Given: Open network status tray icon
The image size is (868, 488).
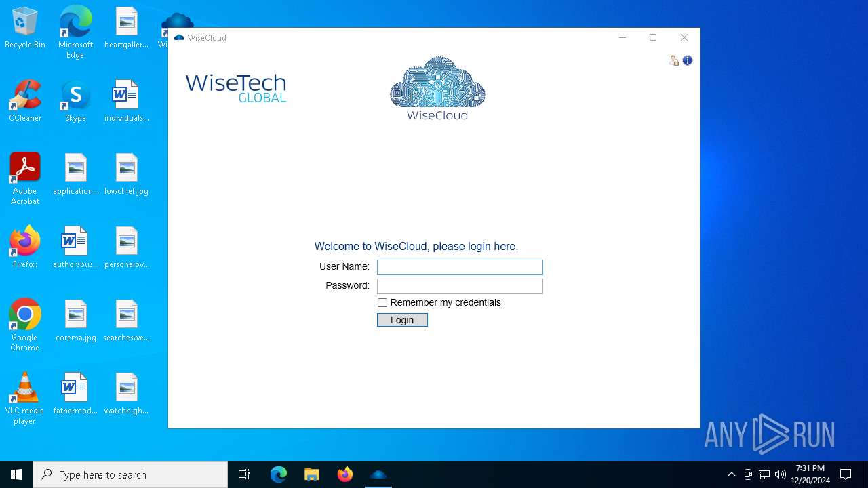Looking at the screenshot, I should pyautogui.click(x=764, y=474).
